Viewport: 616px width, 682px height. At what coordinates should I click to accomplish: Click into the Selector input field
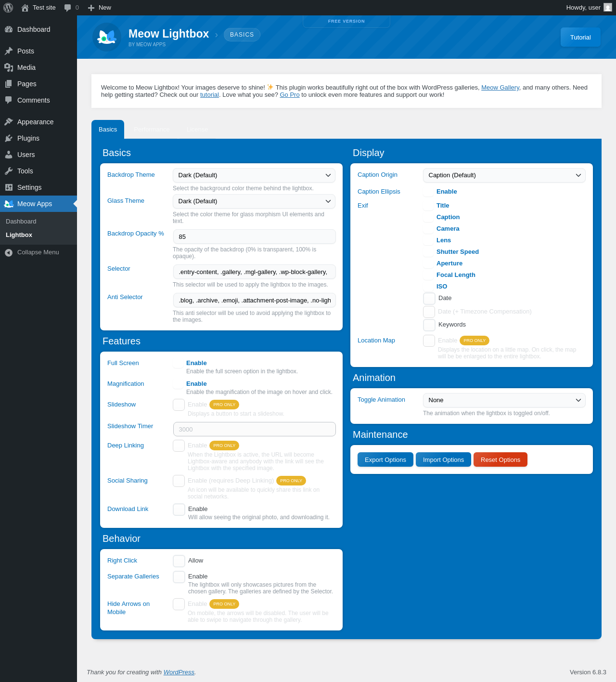[x=255, y=272]
